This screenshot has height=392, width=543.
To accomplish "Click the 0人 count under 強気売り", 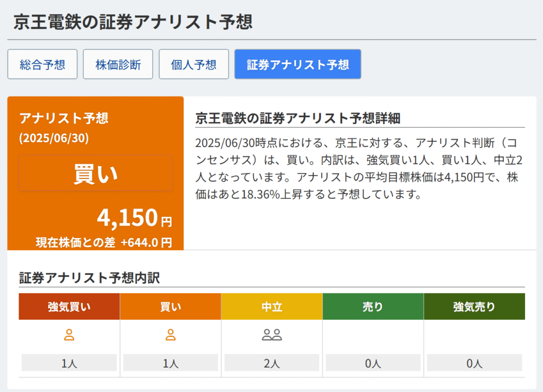I will (475, 363).
